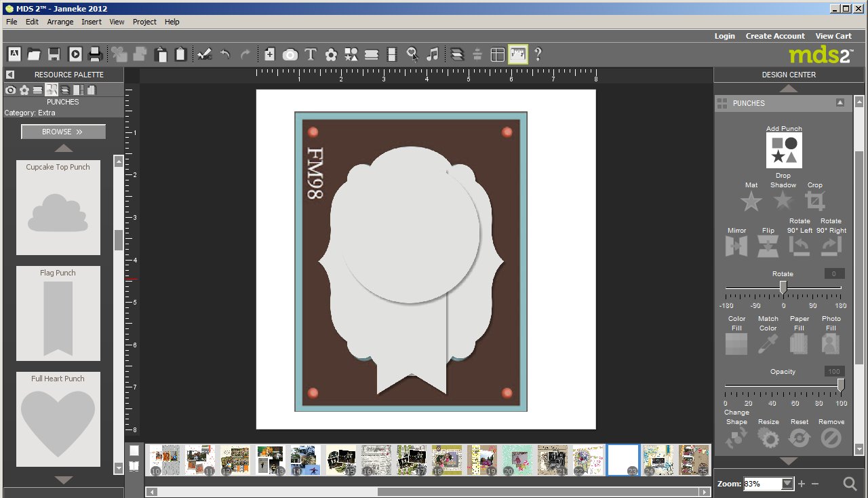Open the Zoom percentage dropdown
This screenshot has width=868, height=498.
click(x=787, y=484)
